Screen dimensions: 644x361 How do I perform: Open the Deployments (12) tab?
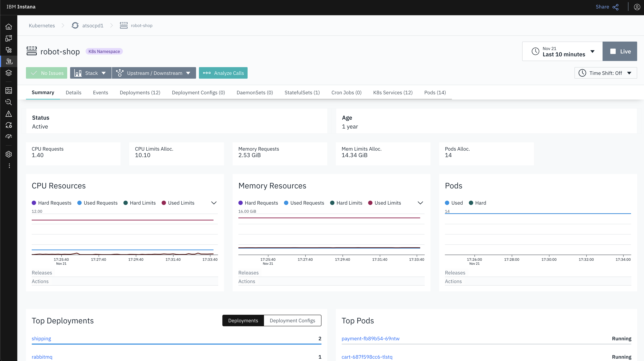click(x=140, y=92)
